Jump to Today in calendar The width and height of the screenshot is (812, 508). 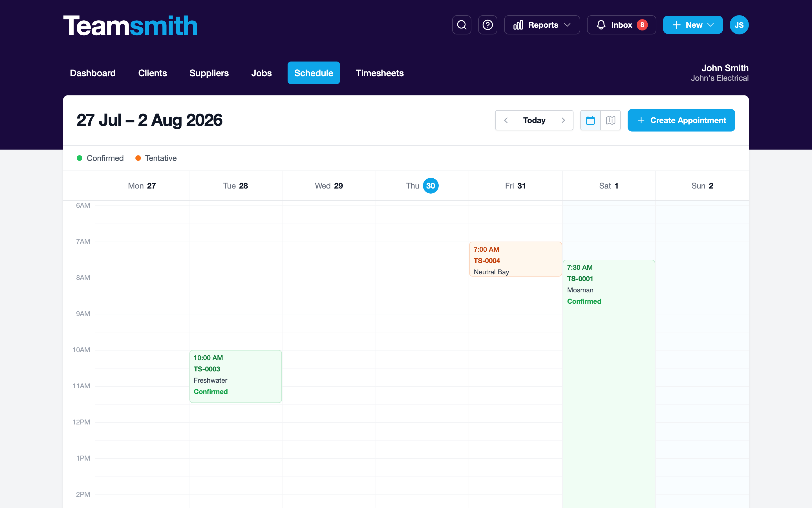point(534,120)
